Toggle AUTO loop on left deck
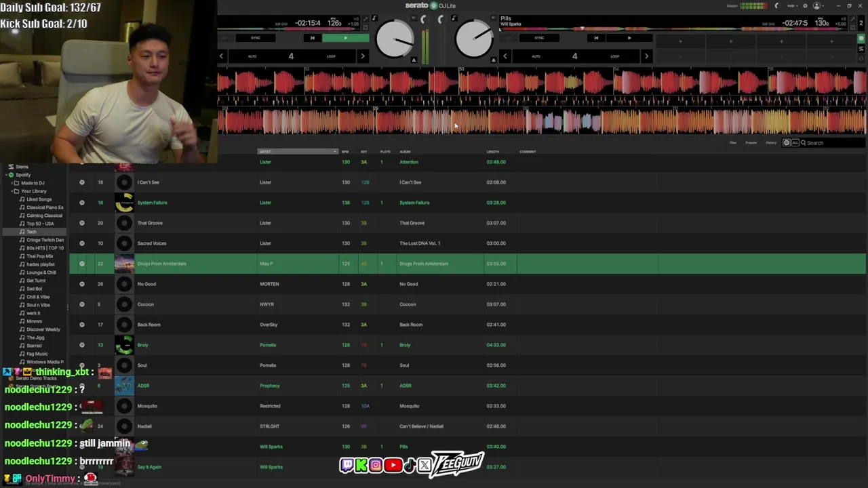868x488 pixels. [252, 56]
